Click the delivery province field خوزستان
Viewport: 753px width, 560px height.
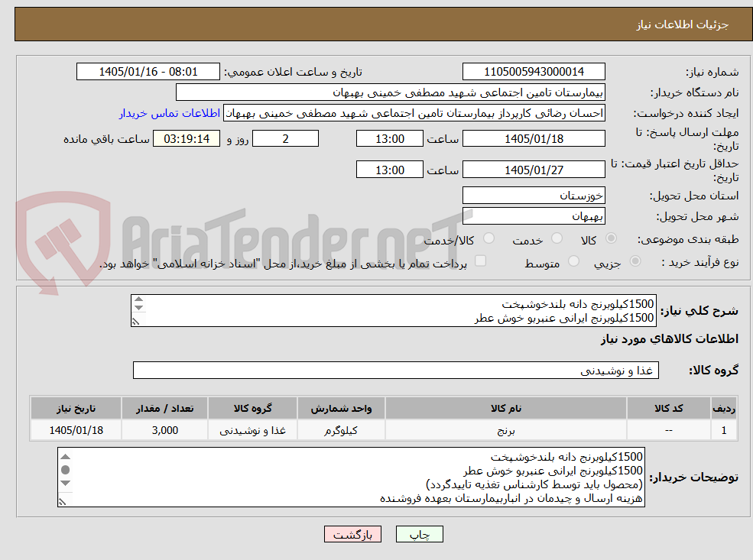click(x=534, y=196)
